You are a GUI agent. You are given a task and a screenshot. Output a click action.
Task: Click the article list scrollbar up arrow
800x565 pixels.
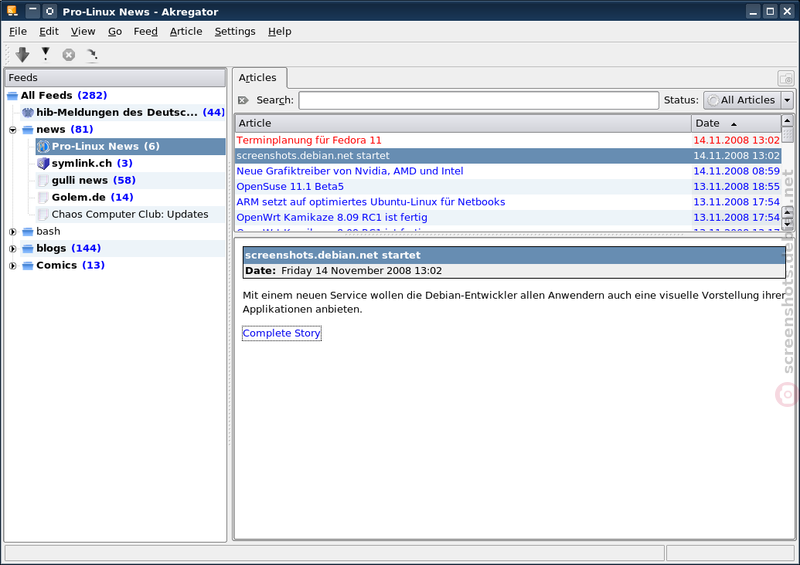click(x=787, y=121)
